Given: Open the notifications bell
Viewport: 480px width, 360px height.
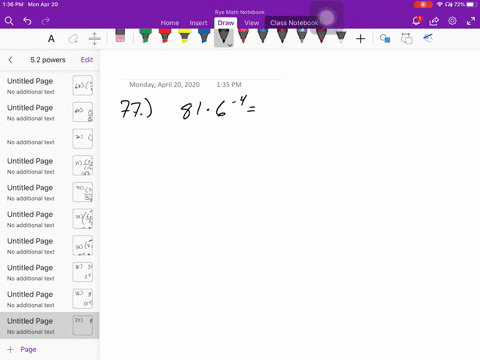Looking at the screenshot, I should click(416, 21).
